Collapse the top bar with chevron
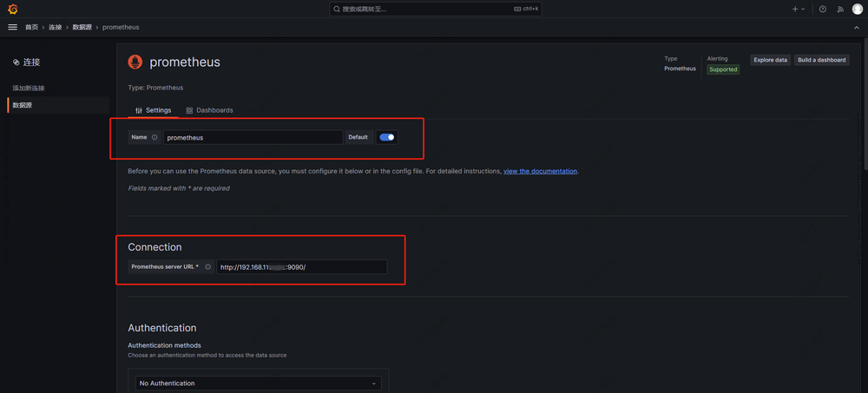Image resolution: width=868 pixels, height=393 pixels. click(857, 27)
